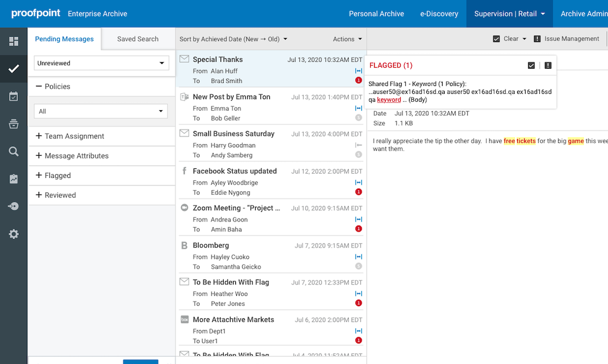Select recipient Samantha Geicko
Image resolution: width=608 pixels, height=364 pixels.
click(236, 267)
